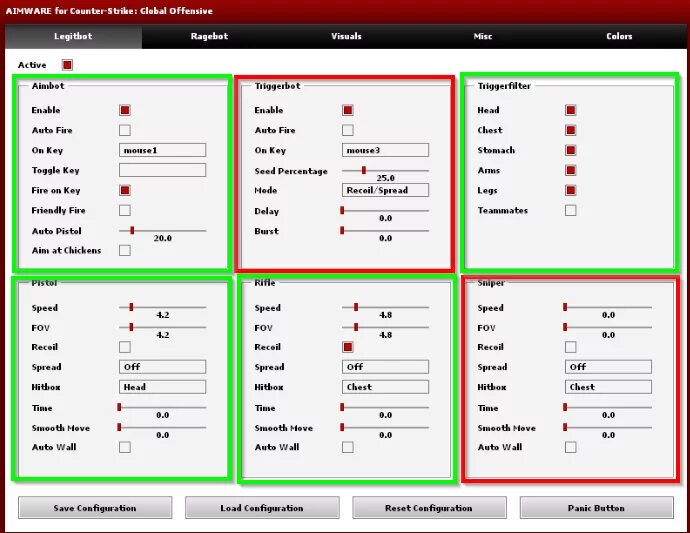This screenshot has width=690, height=533.
Task: Click the Seed Percentage slider
Action: (x=385, y=170)
